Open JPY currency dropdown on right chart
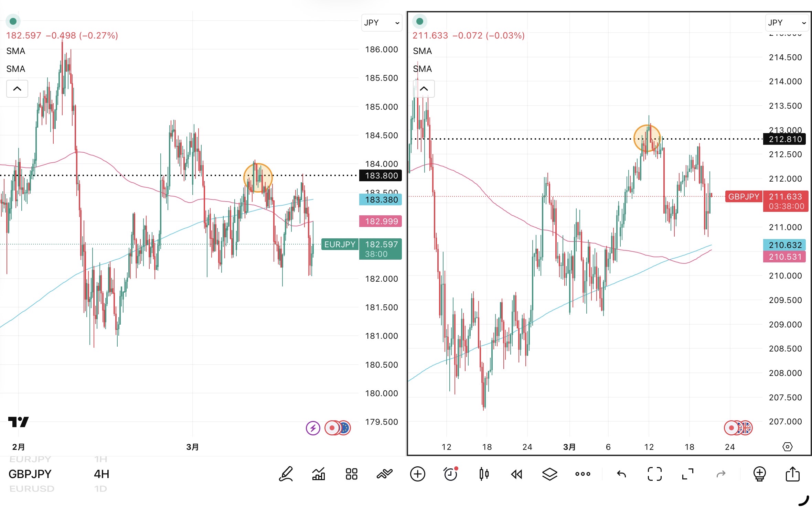This screenshot has height=509, width=812. pos(787,23)
